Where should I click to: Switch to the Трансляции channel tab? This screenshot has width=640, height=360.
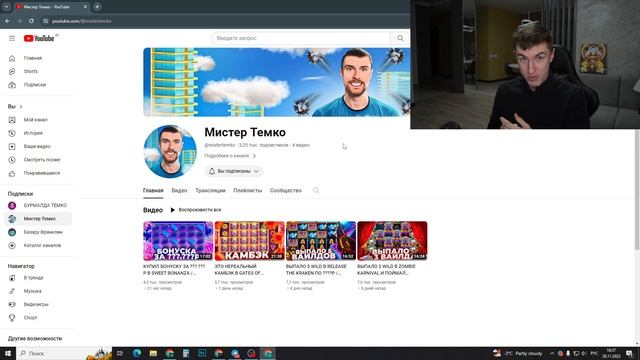coord(210,191)
